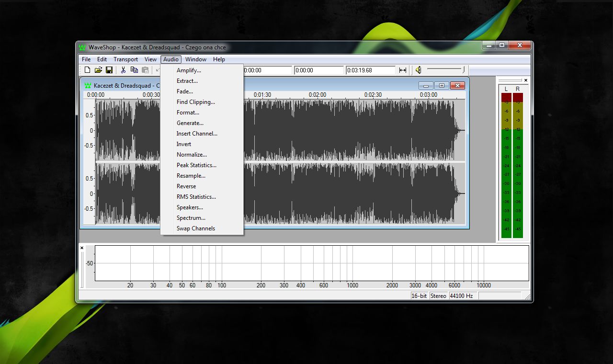Click the Open folder toolbar icon
613x364 pixels.
click(98, 70)
